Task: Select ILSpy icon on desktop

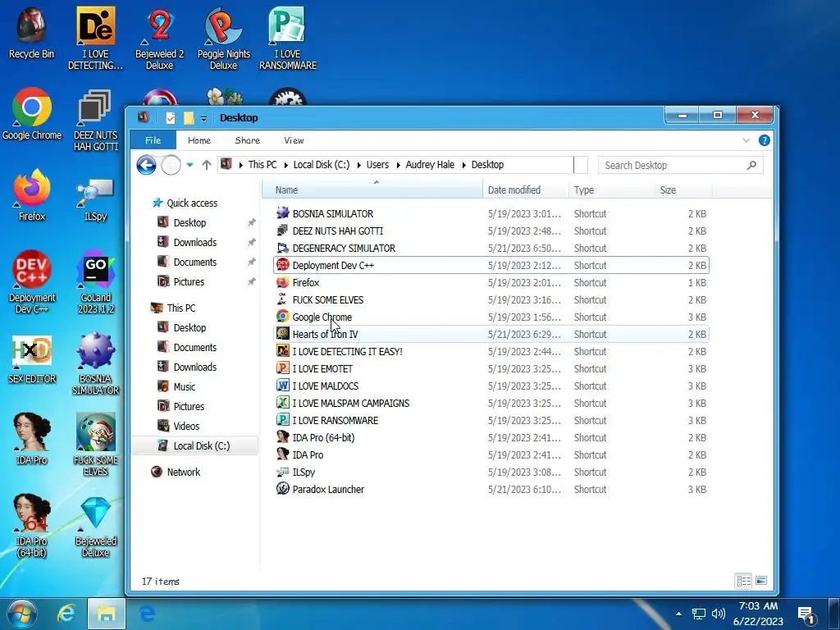Action: pyautogui.click(x=95, y=200)
